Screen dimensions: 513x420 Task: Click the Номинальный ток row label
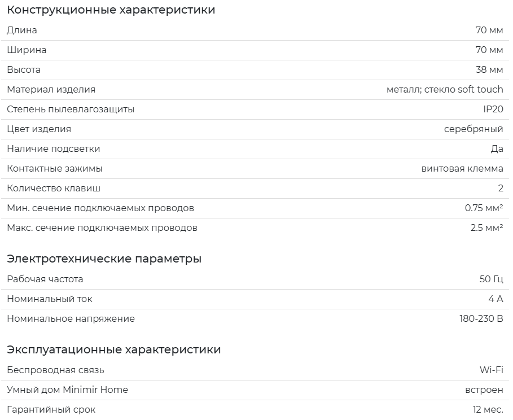[x=50, y=299]
